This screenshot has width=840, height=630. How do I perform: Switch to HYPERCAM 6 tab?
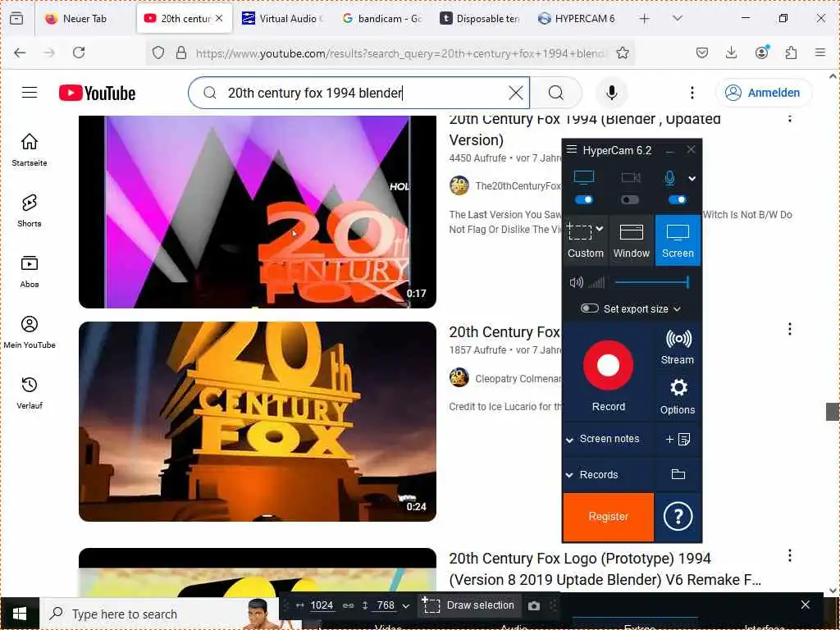pyautogui.click(x=577, y=18)
